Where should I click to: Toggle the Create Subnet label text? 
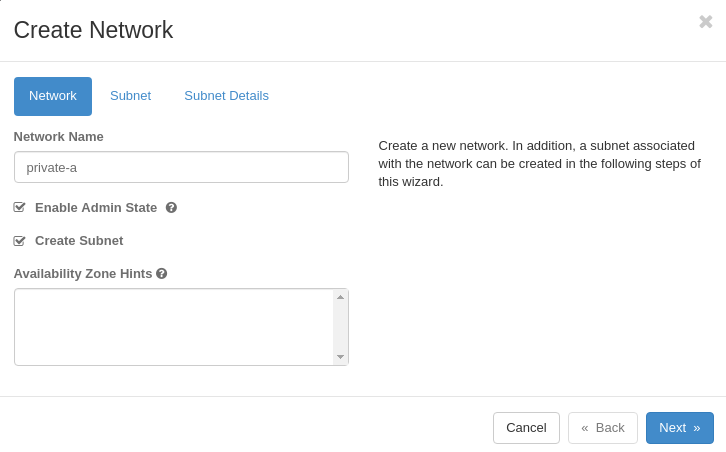79,241
